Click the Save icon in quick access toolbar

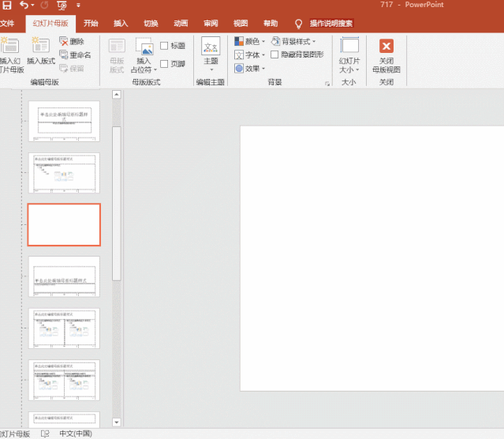click(x=6, y=6)
